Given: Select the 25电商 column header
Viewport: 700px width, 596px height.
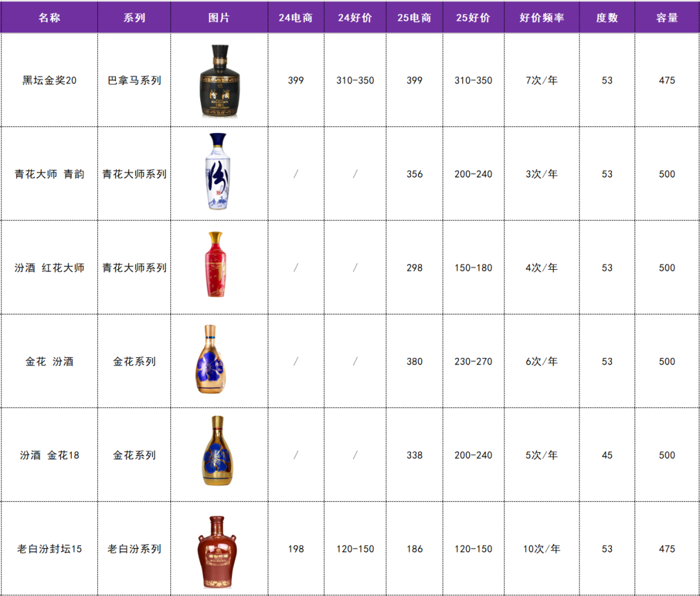Looking at the screenshot, I should [x=414, y=18].
